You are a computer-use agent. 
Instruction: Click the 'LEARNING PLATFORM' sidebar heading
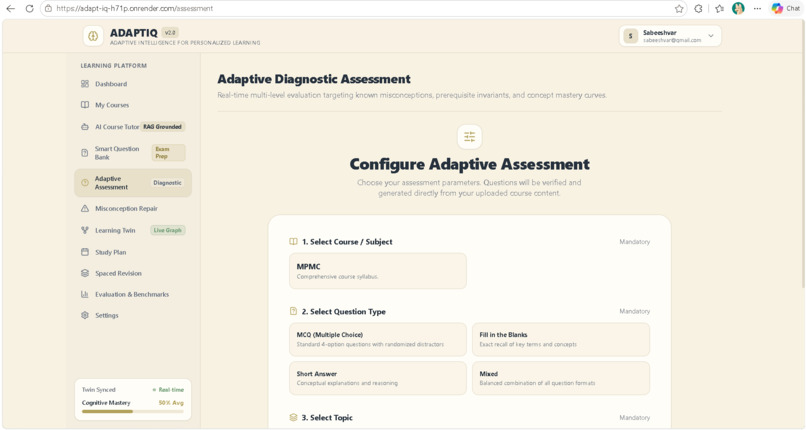pos(114,66)
